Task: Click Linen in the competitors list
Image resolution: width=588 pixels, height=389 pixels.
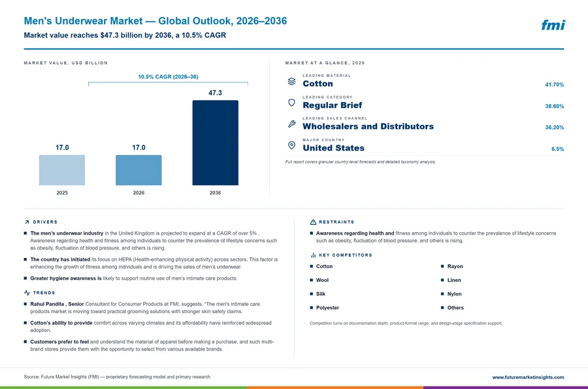Action: (x=454, y=280)
